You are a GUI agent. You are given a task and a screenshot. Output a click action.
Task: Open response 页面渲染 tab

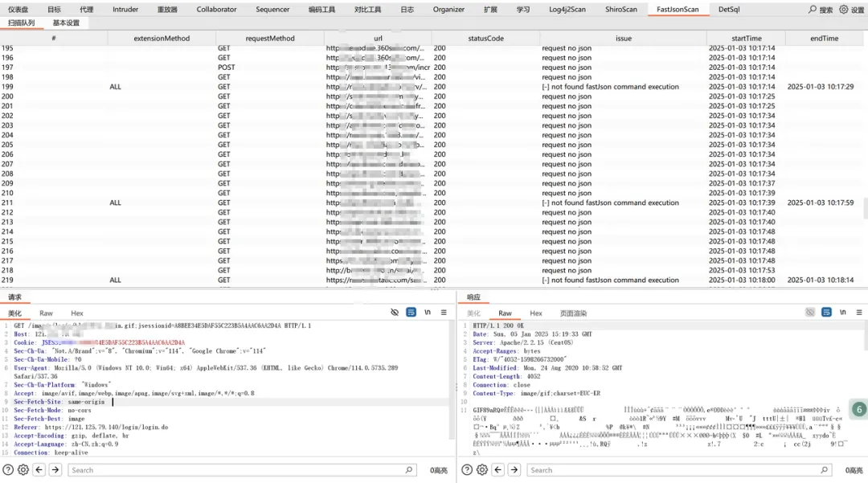pyautogui.click(x=573, y=313)
